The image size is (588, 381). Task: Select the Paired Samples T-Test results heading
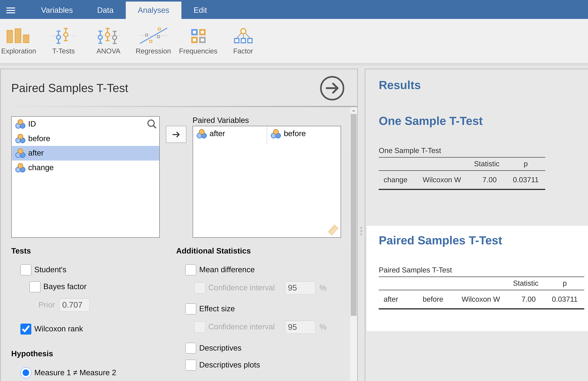click(440, 240)
